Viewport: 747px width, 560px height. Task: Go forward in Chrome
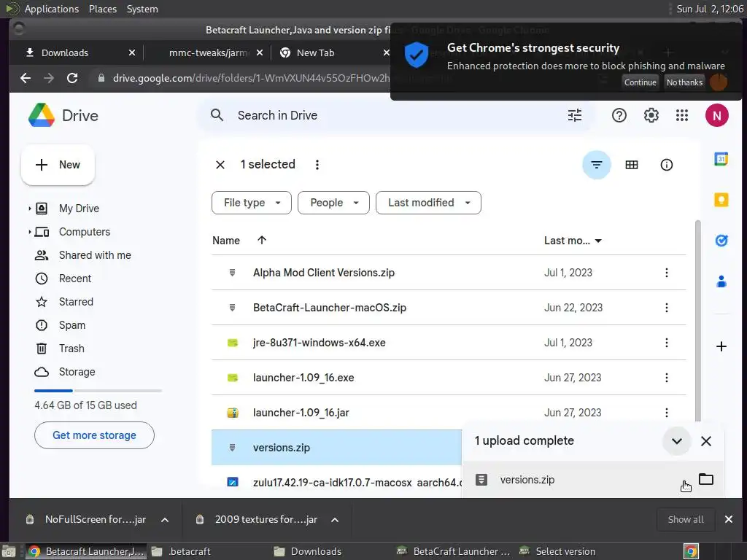[49, 77]
